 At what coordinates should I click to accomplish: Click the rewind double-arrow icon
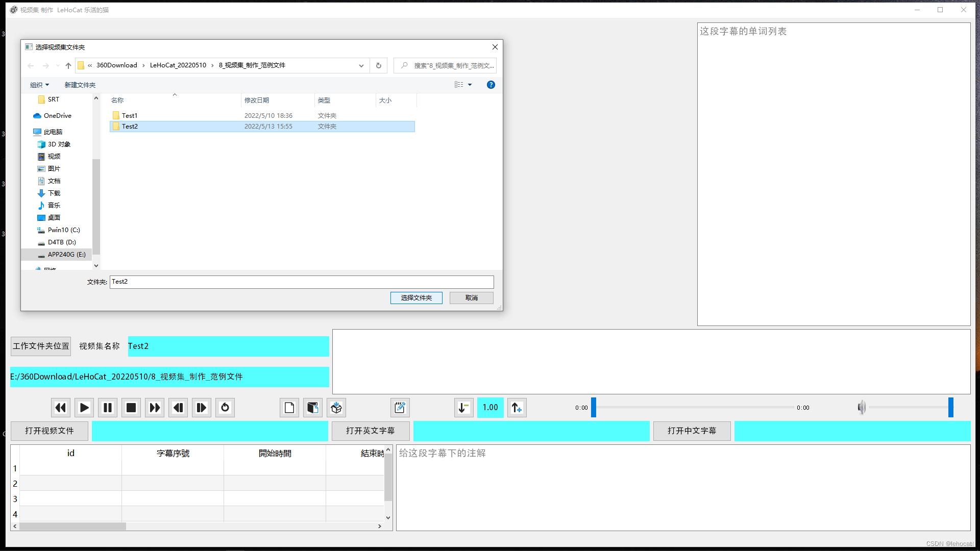tap(61, 408)
